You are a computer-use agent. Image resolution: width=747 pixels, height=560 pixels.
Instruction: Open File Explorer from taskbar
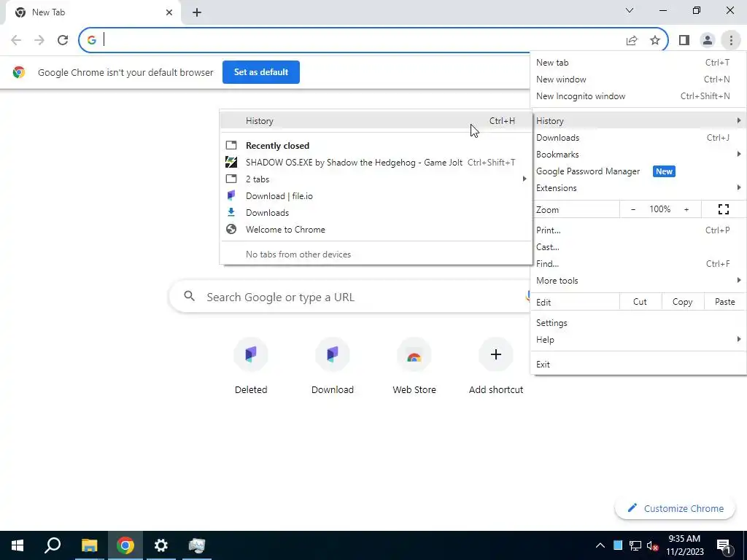coord(89,545)
